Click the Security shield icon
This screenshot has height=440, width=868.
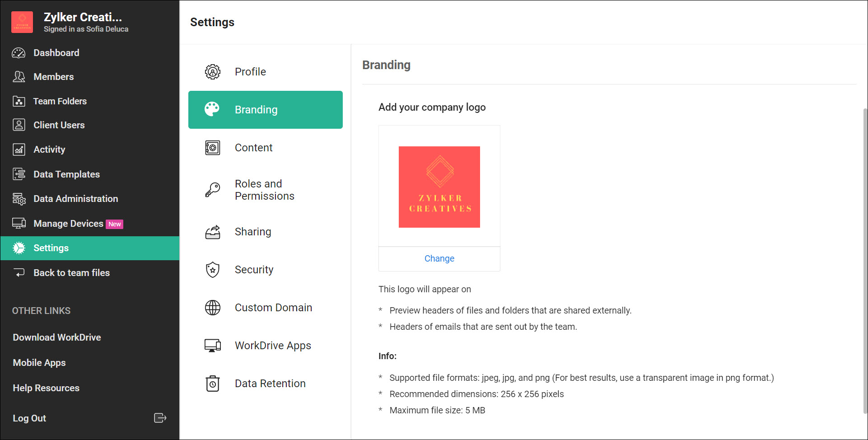click(213, 270)
